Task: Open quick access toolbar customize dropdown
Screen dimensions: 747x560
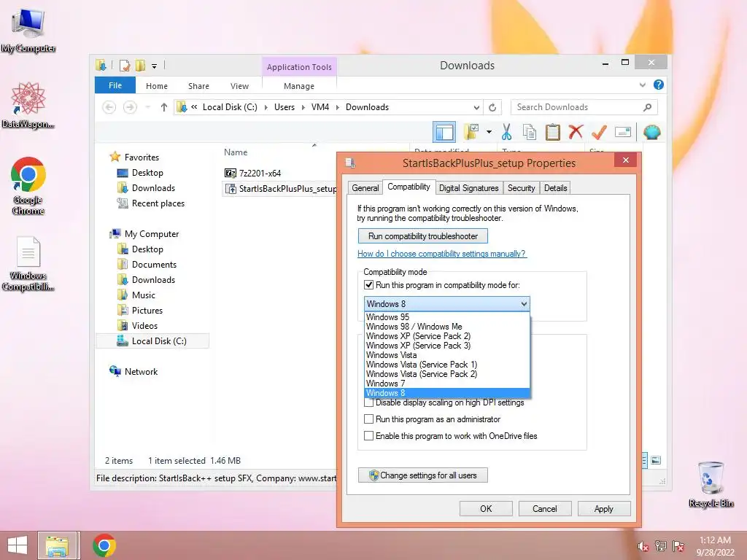Action: [x=155, y=66]
